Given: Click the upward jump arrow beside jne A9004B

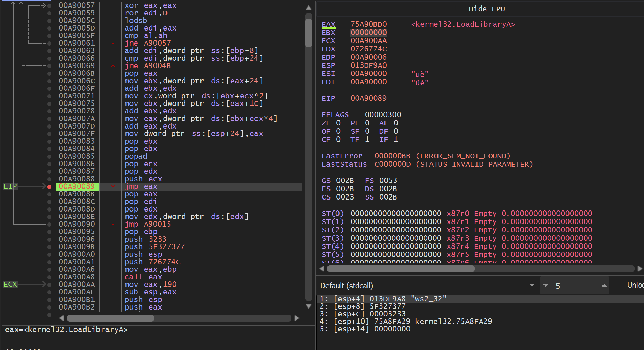Looking at the screenshot, I should point(113,66).
